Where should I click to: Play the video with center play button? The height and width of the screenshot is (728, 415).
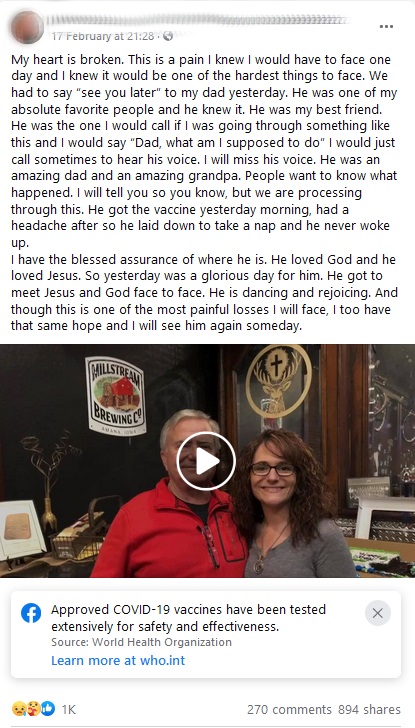[x=206, y=461]
